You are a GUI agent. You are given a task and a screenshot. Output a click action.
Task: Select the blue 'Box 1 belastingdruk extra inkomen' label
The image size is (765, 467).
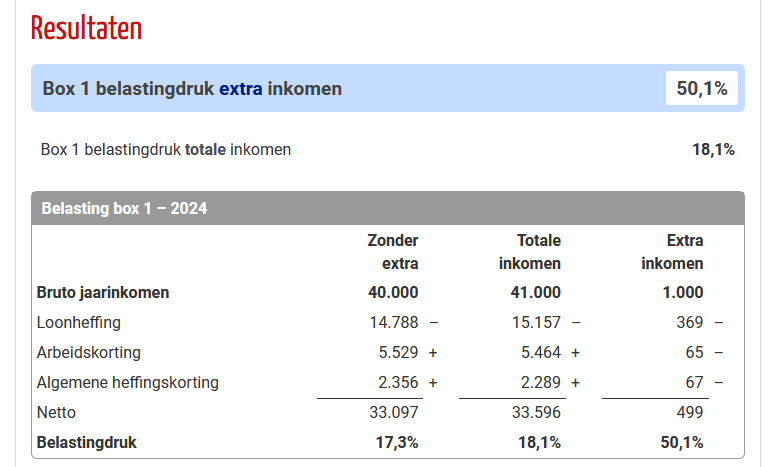pos(192,89)
